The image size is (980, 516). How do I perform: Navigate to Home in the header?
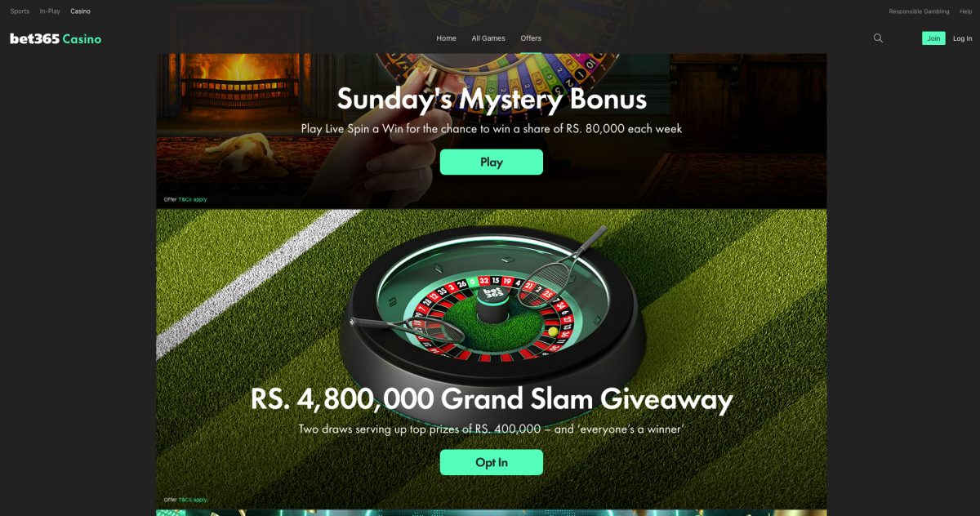[x=446, y=38]
